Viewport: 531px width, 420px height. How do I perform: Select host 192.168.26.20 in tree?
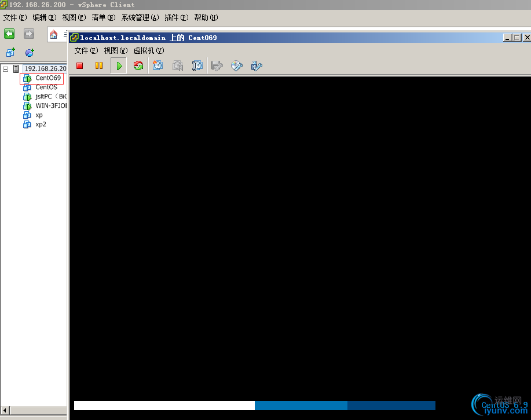[x=45, y=69]
